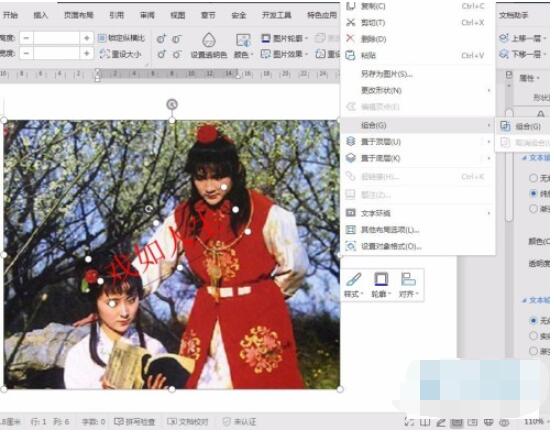Click the Set Transparent Color droplet icon
Screen dimensions: 554x432
pos(209,40)
